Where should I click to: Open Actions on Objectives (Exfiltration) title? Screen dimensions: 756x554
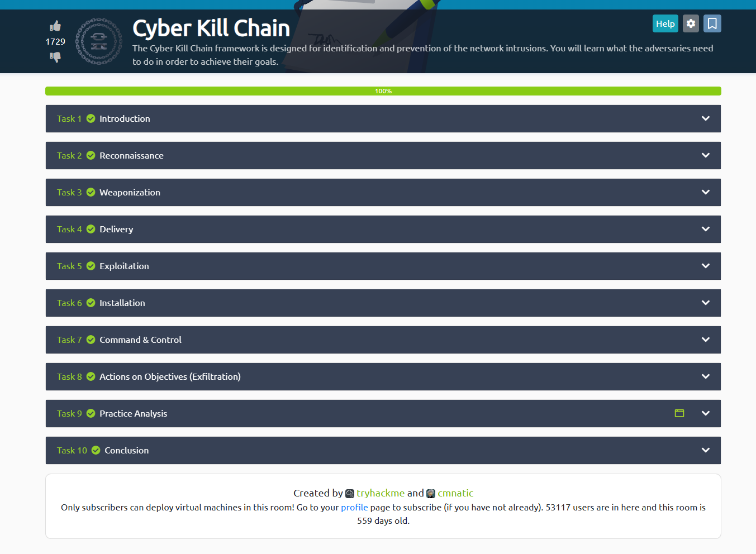pos(170,376)
